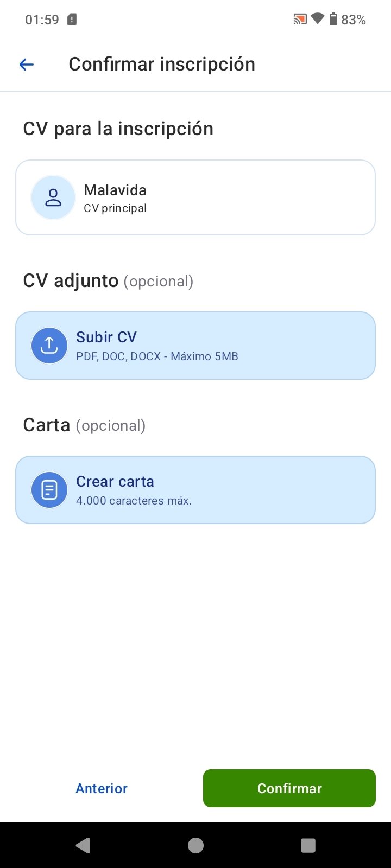Image resolution: width=391 pixels, height=868 pixels.
Task: Tap the upload CV arrow icon
Action: pyautogui.click(x=49, y=345)
